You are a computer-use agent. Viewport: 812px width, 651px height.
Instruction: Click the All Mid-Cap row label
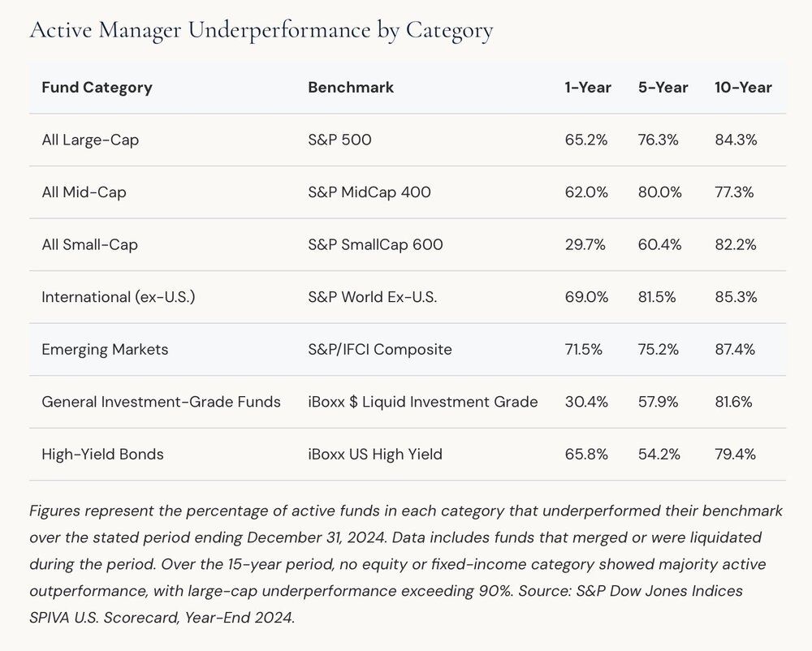[x=84, y=192]
